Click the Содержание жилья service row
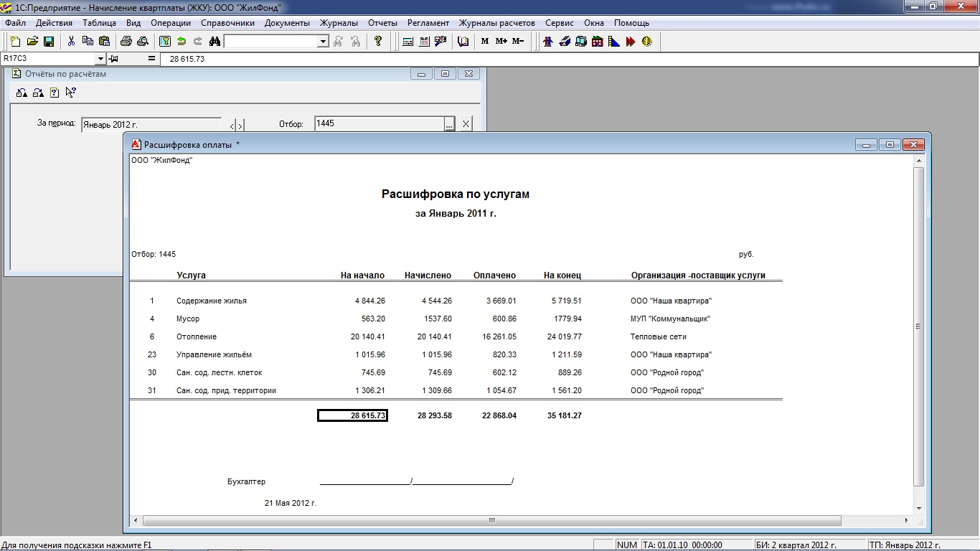980x551 pixels. point(456,301)
